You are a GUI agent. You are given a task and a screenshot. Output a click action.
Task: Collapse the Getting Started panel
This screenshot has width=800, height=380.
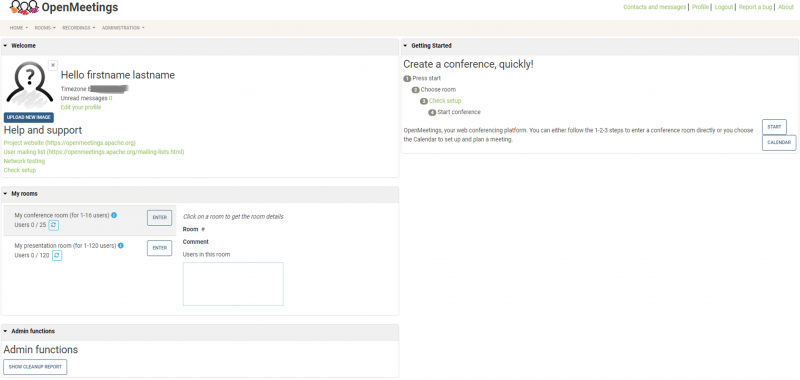(x=405, y=45)
